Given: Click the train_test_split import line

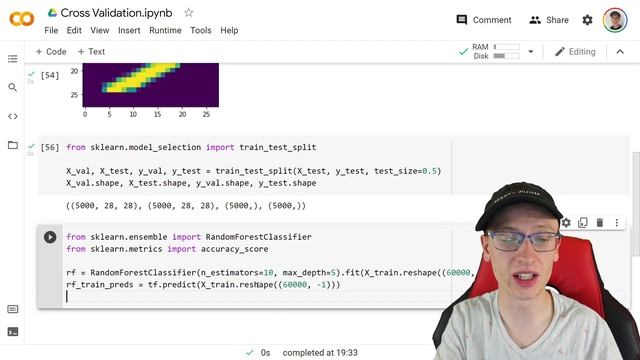Looking at the screenshot, I should pos(191,147).
